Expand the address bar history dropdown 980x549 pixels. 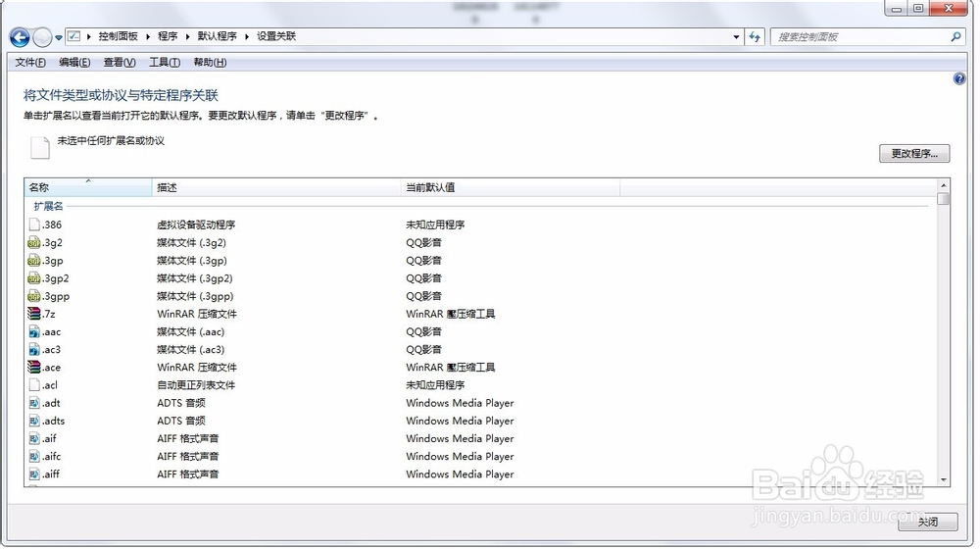click(x=736, y=37)
